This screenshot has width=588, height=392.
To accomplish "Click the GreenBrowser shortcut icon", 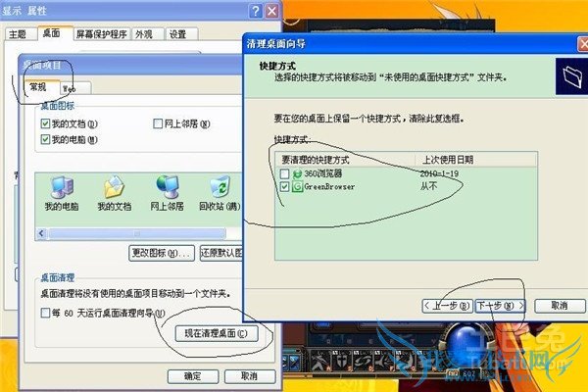I will click(297, 186).
